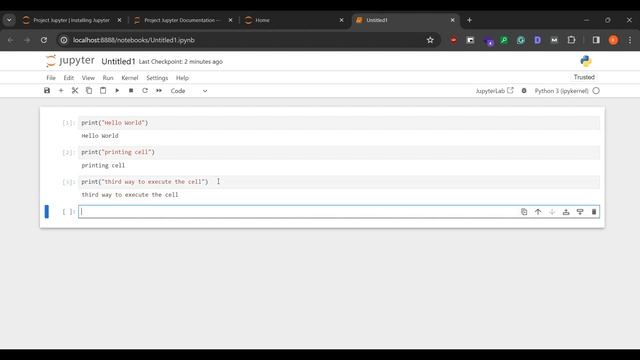Interrupt the kernel with the stop icon
This screenshot has width=640, height=360.
point(131,91)
